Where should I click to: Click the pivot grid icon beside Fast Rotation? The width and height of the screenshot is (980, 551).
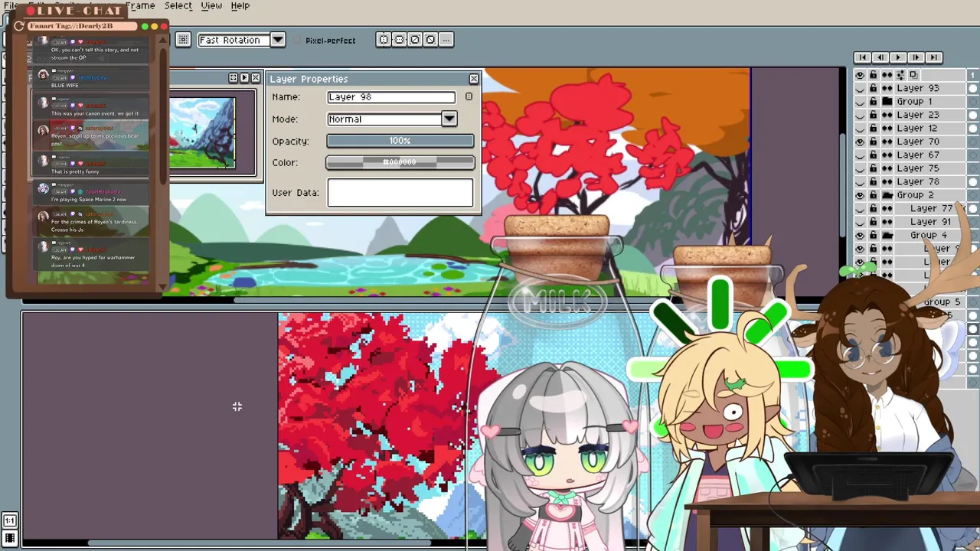tap(183, 40)
